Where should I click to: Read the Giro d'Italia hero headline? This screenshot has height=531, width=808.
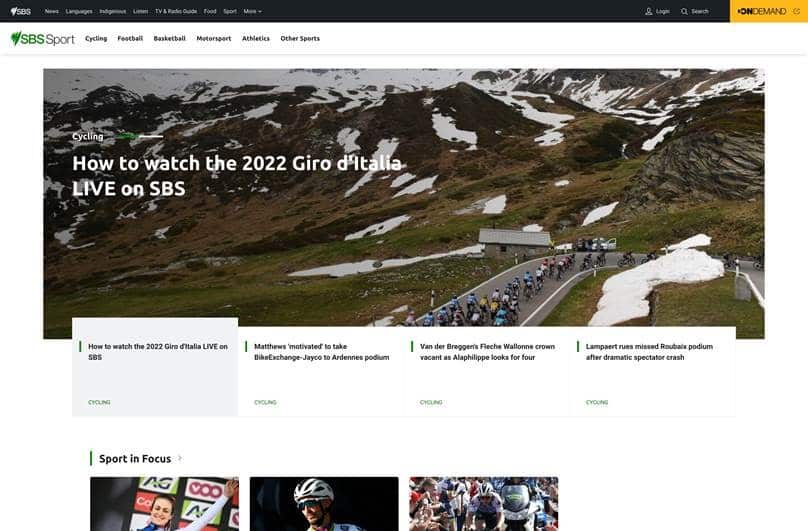236,175
